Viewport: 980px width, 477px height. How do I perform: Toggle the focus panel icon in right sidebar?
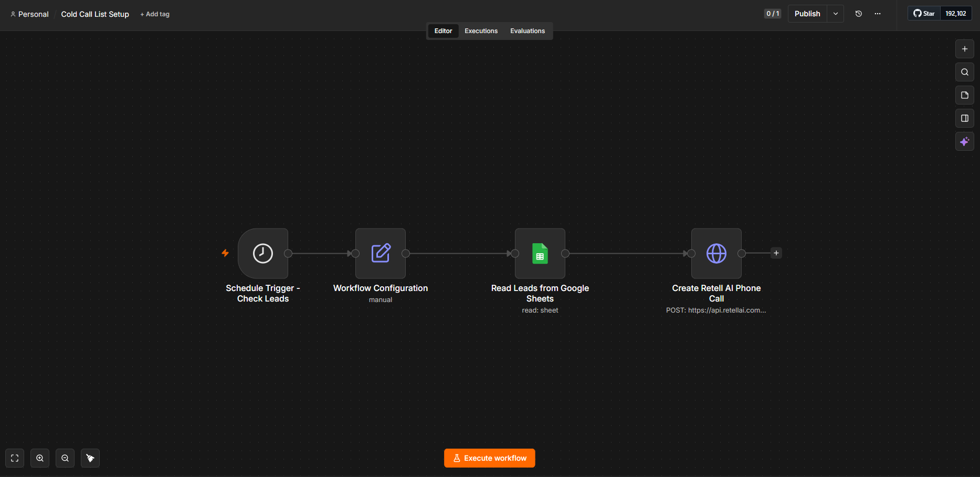point(965,118)
